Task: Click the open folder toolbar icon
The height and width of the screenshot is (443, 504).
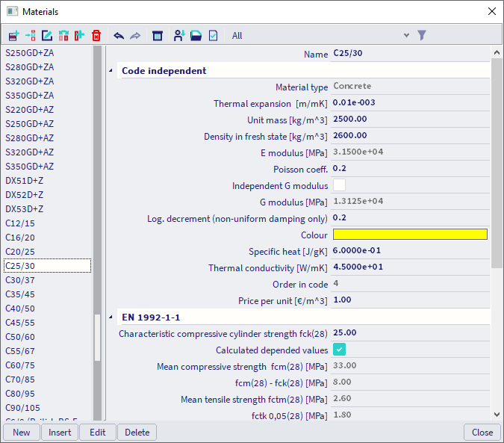Action: (196, 35)
